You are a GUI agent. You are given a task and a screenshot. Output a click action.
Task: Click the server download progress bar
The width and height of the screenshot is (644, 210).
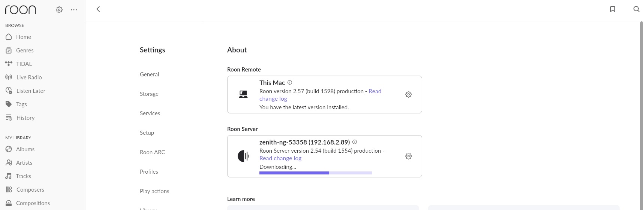pyautogui.click(x=315, y=173)
